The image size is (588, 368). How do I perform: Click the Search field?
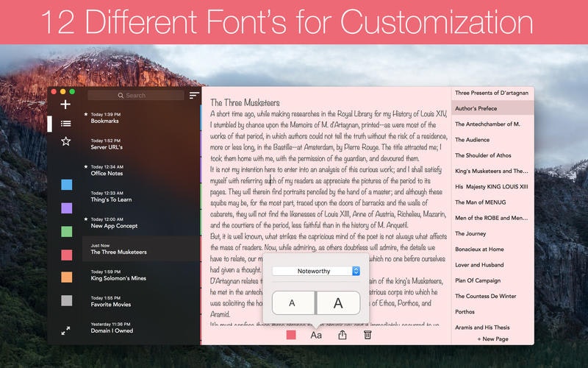click(x=136, y=96)
